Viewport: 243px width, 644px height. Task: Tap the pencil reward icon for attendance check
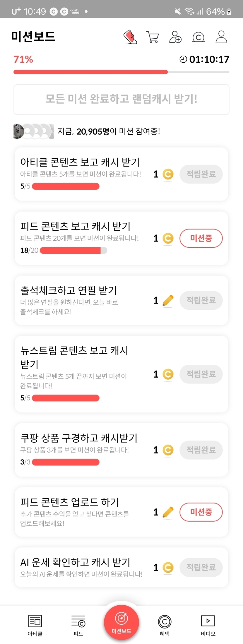point(168,301)
